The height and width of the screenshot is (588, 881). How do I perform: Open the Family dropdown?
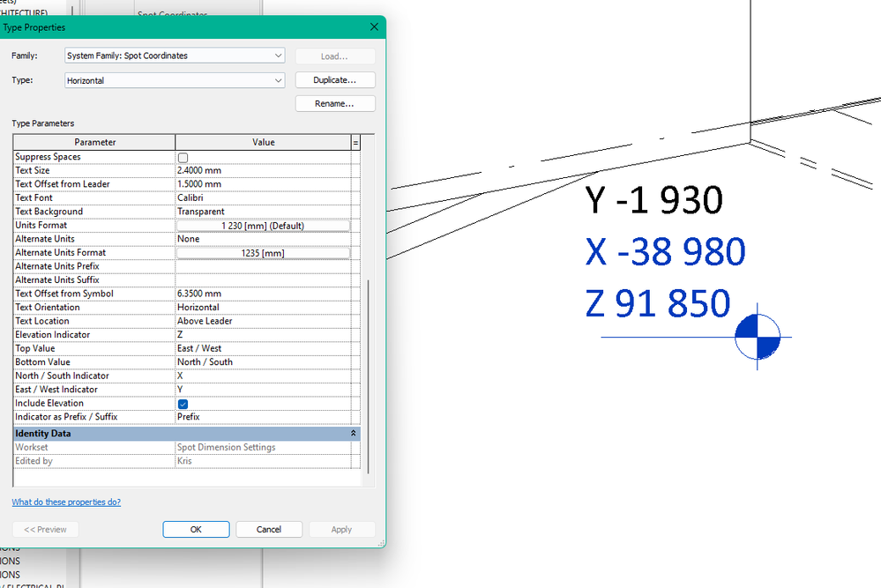(x=175, y=56)
